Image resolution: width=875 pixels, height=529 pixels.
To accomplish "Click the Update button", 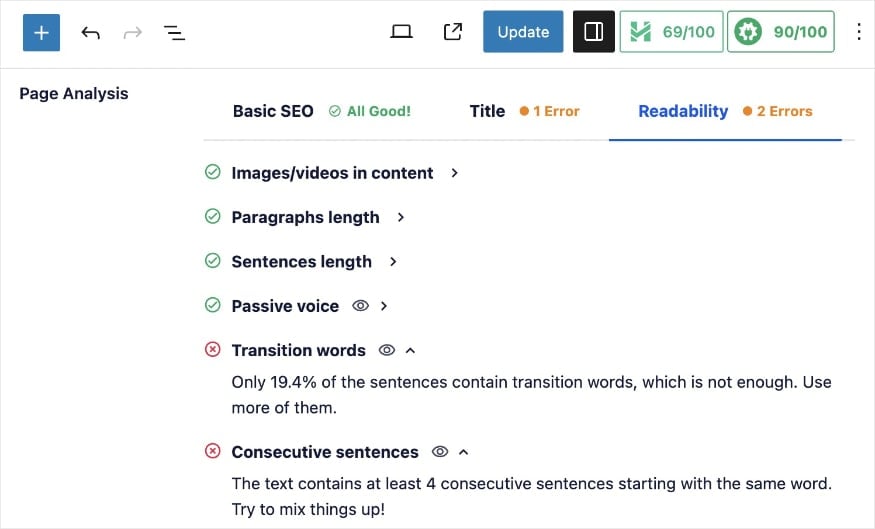I will coord(523,32).
